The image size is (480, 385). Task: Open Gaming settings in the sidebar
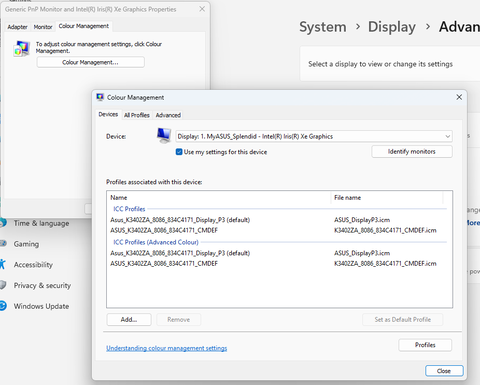coord(26,244)
